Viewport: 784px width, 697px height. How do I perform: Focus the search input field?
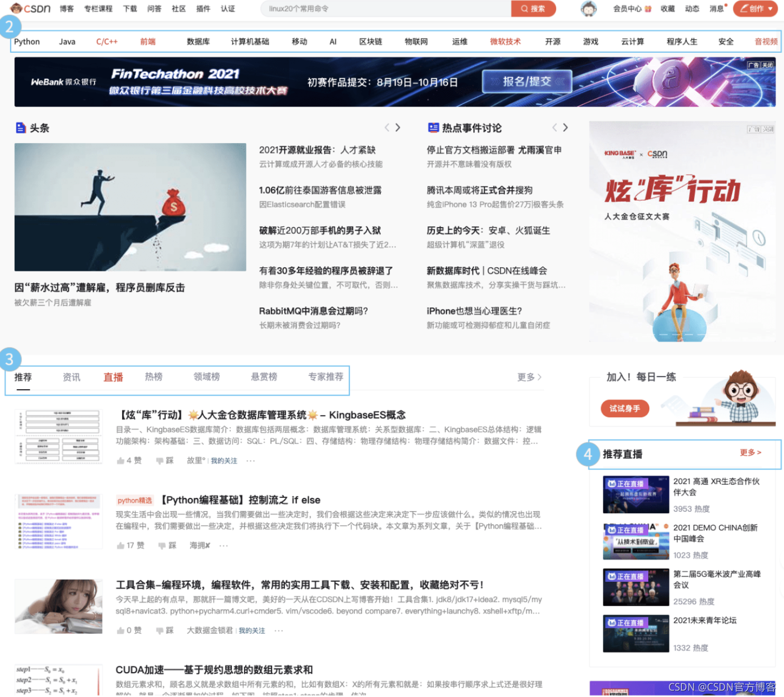tap(386, 8)
